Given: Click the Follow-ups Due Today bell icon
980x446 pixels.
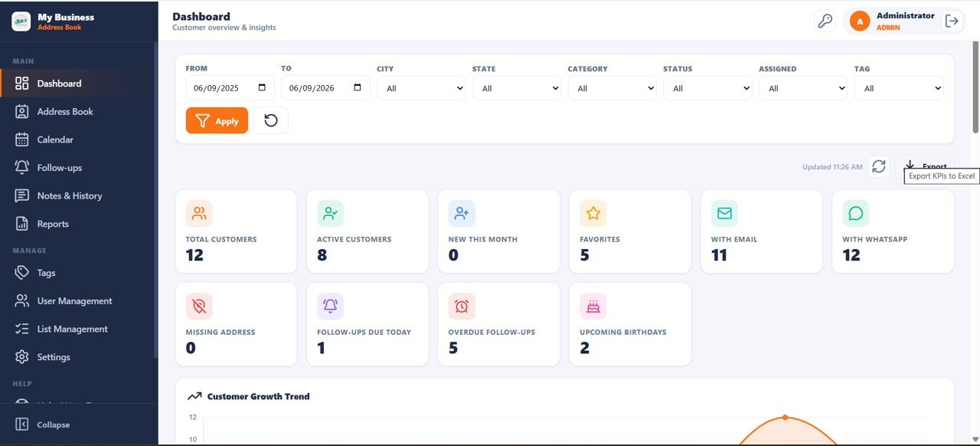Looking at the screenshot, I should (x=330, y=307).
